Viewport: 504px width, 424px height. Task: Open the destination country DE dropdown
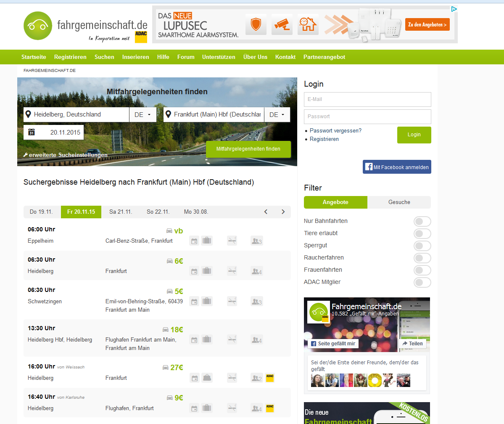click(277, 114)
